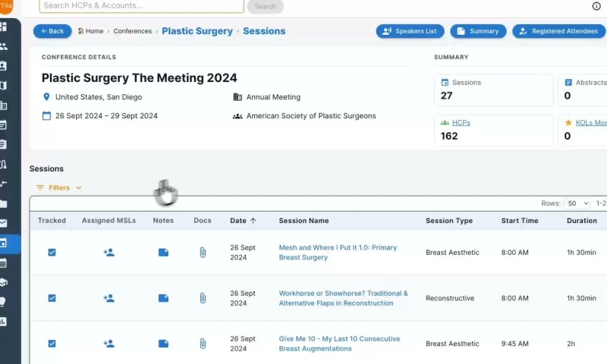607x364 pixels.
Task: Open Sessions breadcrumb
Action: (264, 31)
